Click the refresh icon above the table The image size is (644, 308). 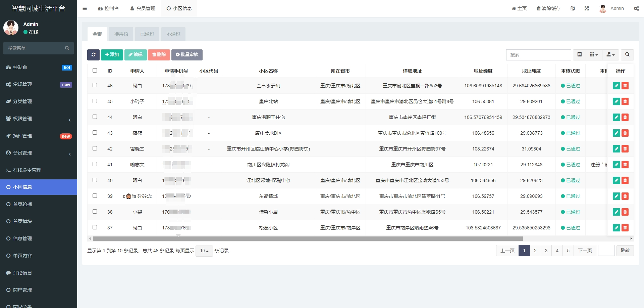pos(94,55)
